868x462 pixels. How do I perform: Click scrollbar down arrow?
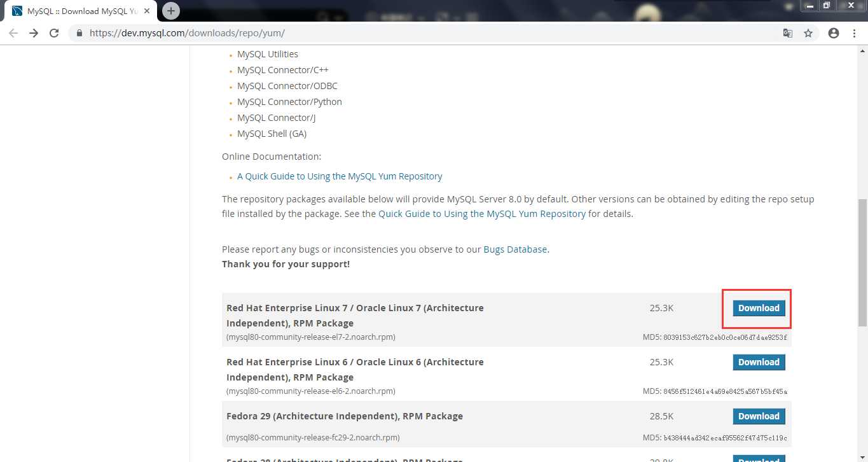862,457
